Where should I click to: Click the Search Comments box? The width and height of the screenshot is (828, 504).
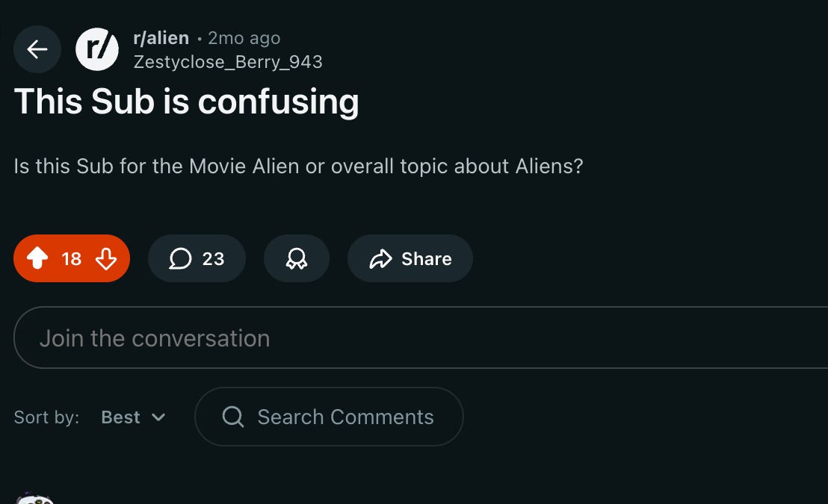tap(329, 417)
